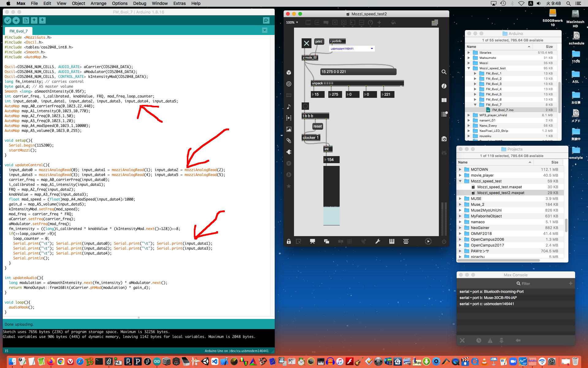Open the Max objects box icon
588x368 pixels.
[x=288, y=72]
